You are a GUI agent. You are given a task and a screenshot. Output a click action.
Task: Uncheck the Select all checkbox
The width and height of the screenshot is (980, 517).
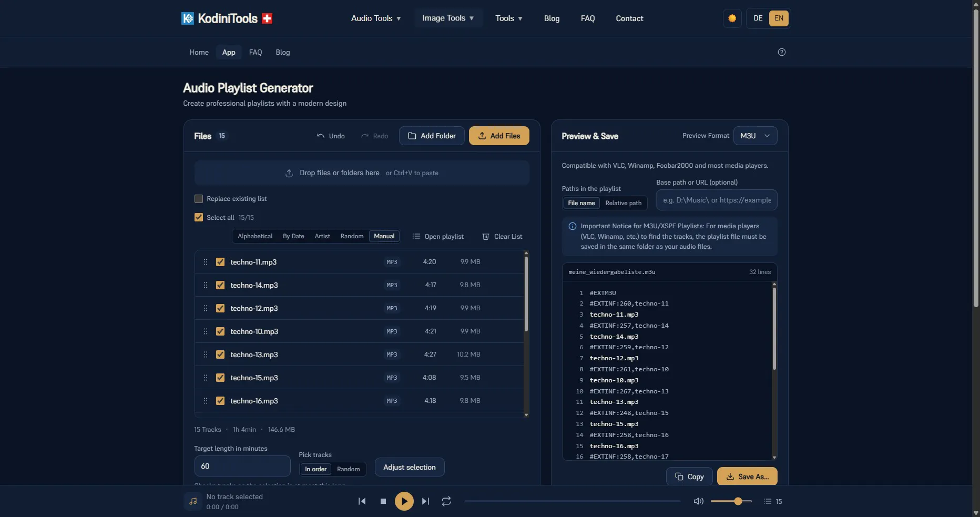coord(199,217)
